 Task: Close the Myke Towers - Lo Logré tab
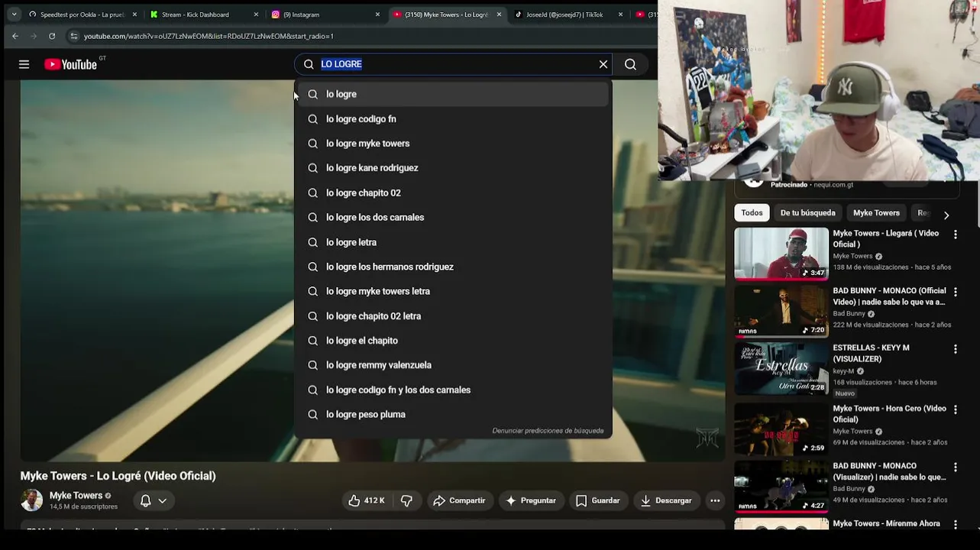[x=499, y=15]
